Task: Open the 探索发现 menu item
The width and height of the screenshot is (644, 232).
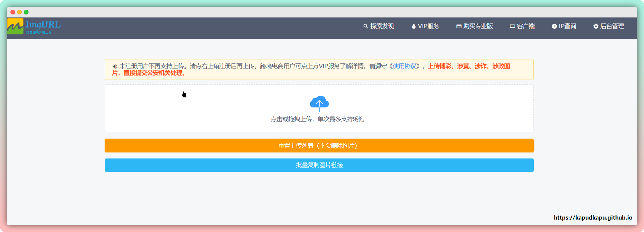Action: click(x=382, y=26)
